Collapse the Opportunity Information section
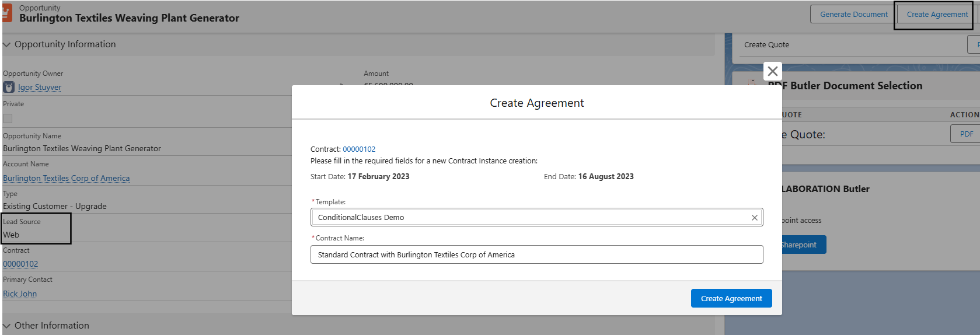Screen dimensions: 980x335 [7, 45]
